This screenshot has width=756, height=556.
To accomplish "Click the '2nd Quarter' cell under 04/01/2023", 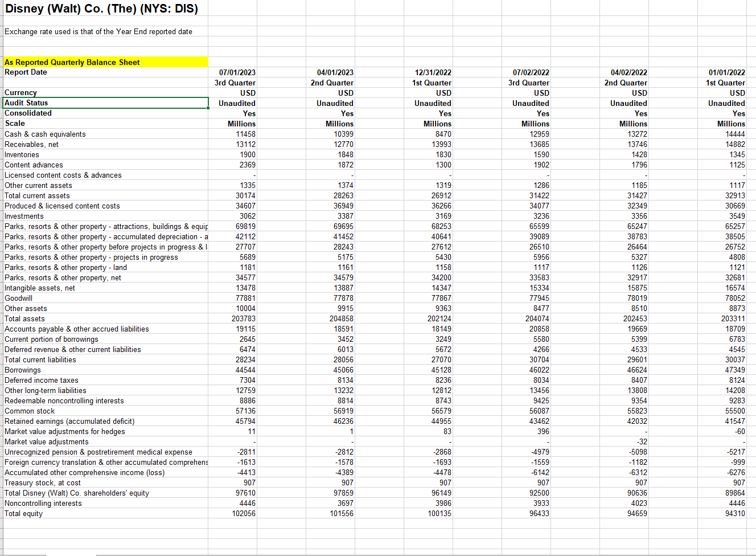I will point(332,83).
